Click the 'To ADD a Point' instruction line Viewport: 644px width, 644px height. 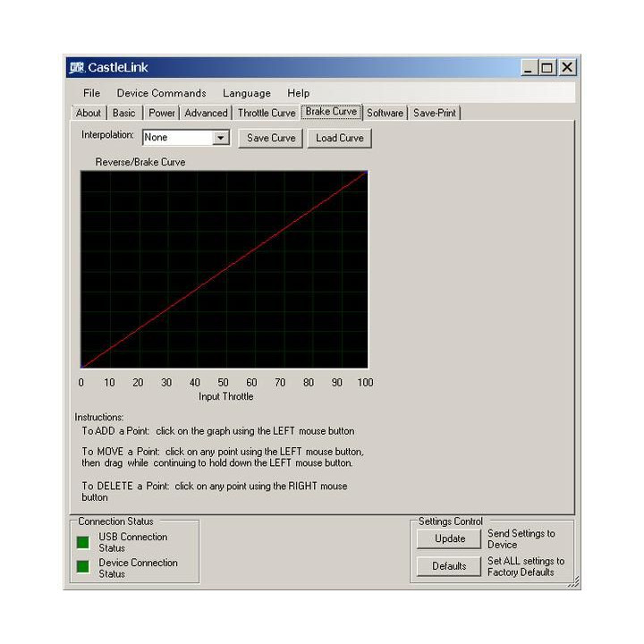[x=218, y=431]
